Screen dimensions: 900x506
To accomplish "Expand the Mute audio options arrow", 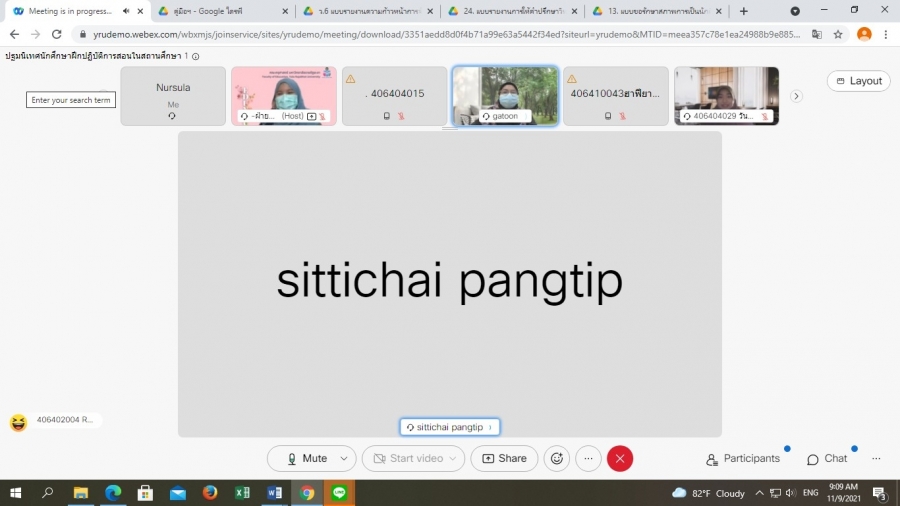I will coord(344,459).
